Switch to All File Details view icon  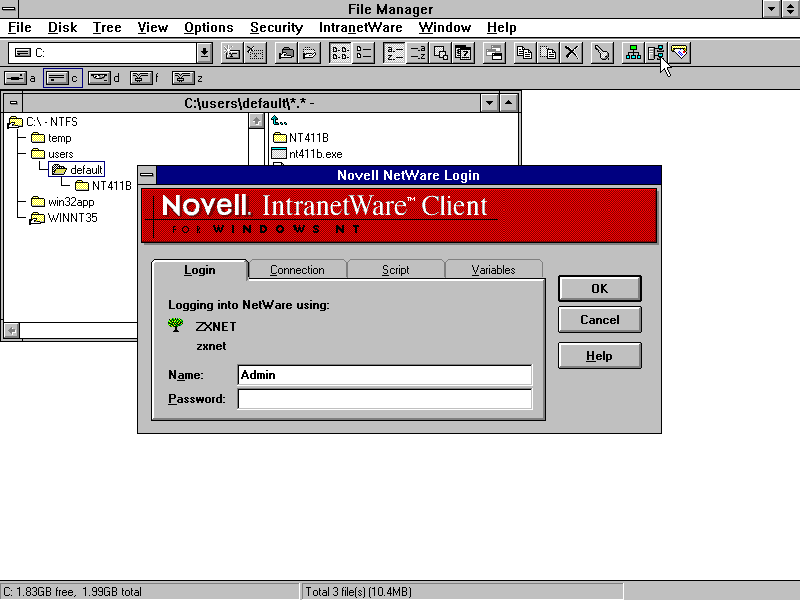[x=364, y=53]
